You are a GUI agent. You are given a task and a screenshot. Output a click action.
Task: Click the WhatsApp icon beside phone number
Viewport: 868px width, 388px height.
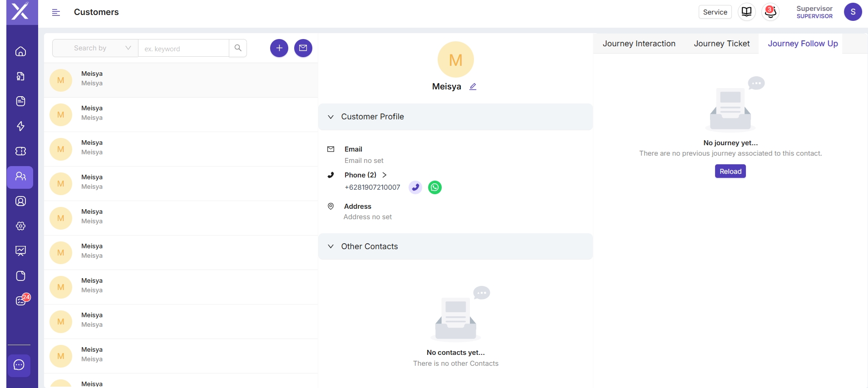click(x=434, y=187)
